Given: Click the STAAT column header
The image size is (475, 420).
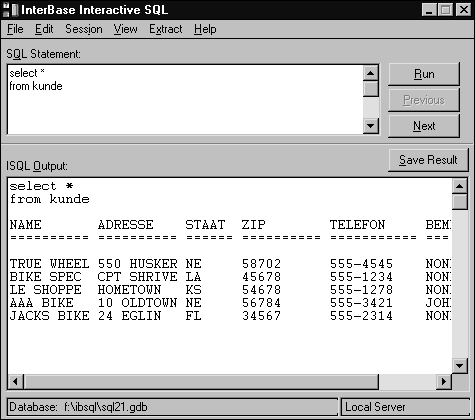Looking at the screenshot, I should pos(205,225).
